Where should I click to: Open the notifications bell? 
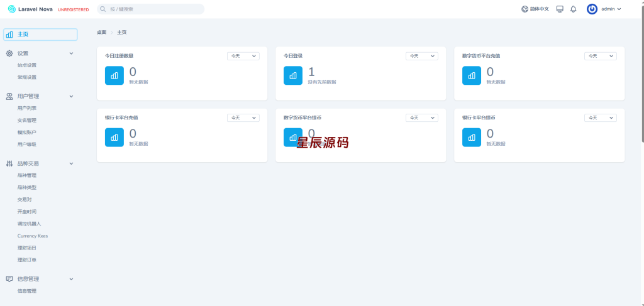pyautogui.click(x=574, y=9)
